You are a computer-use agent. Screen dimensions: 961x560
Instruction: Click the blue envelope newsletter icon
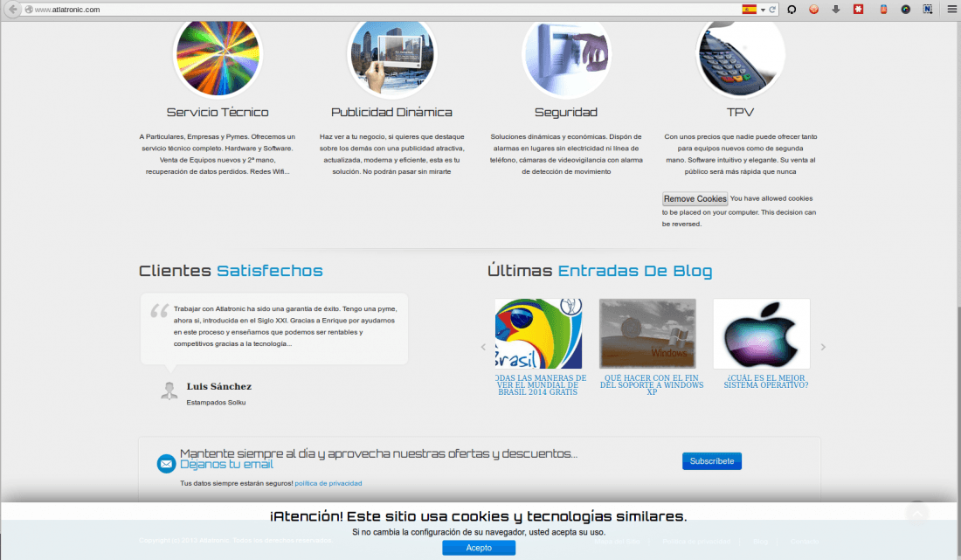click(x=166, y=464)
